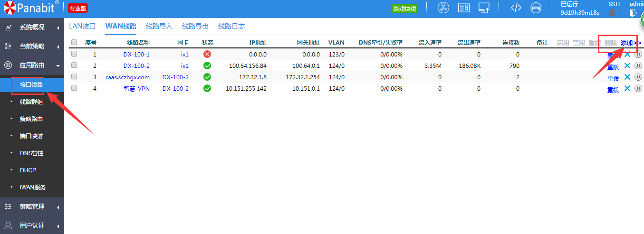The image size is (644, 234).
Task: Collapse the 应用路由 sidebar section
Action: pos(32,66)
